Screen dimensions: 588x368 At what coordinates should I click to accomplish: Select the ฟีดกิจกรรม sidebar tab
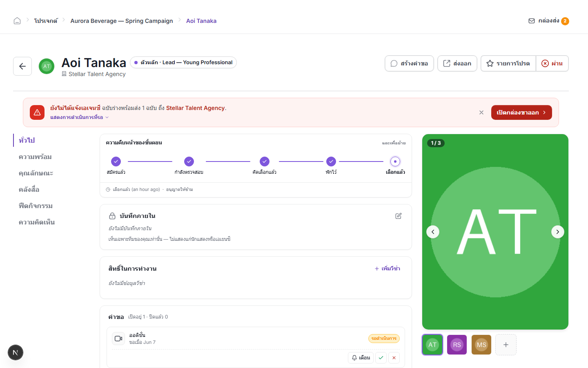[36, 206]
